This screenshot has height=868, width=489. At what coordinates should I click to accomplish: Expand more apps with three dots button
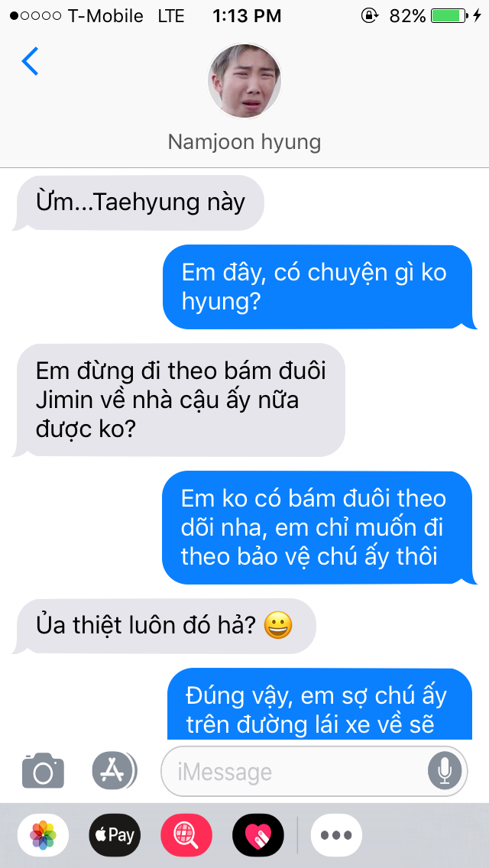coord(336,835)
